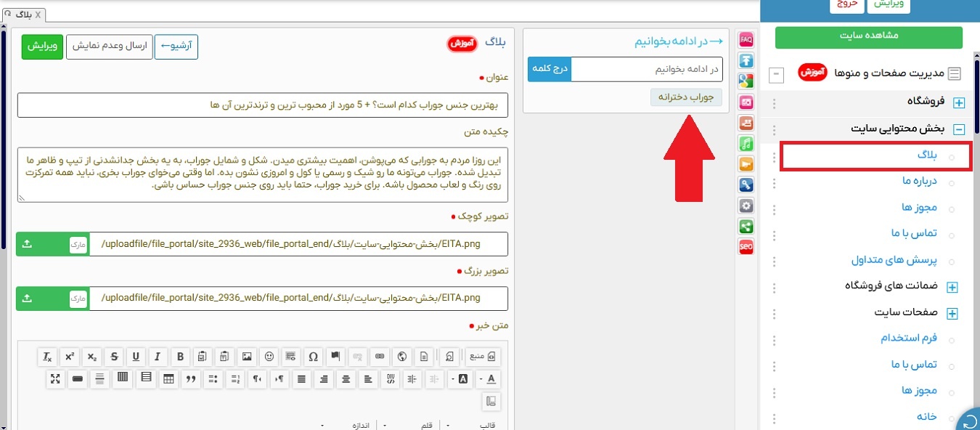Expand the ضمانت های فروشگاه node
The image size is (980, 430).
coord(952,287)
